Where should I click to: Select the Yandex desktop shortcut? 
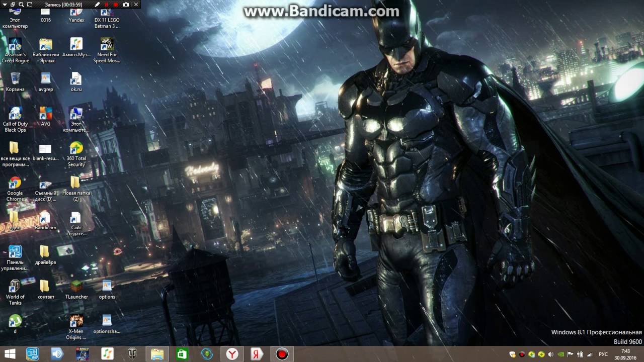[76, 15]
